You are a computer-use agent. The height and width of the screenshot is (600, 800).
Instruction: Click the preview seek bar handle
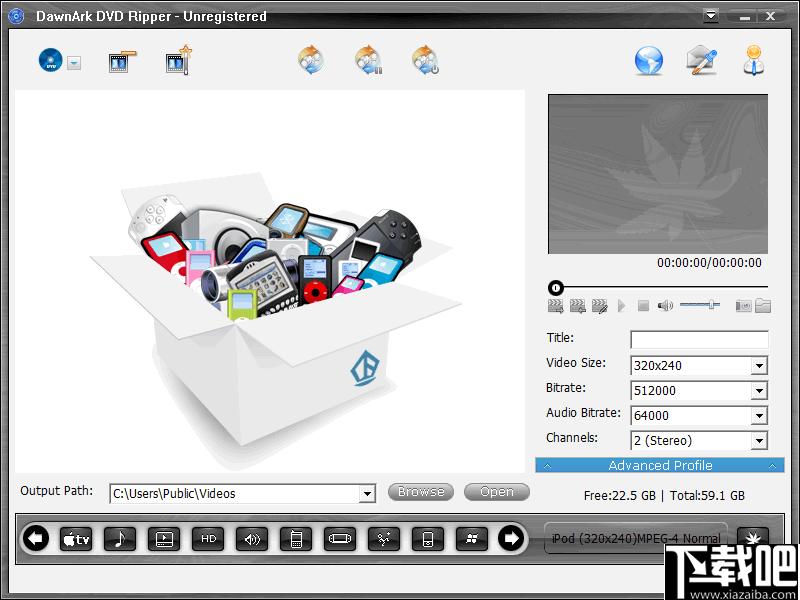tap(556, 288)
